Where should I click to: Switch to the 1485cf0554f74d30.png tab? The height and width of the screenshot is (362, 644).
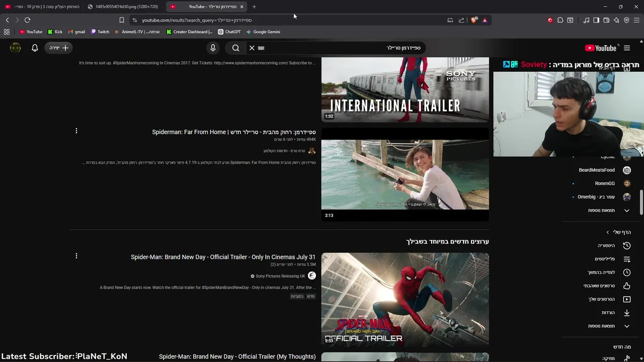coord(123,7)
